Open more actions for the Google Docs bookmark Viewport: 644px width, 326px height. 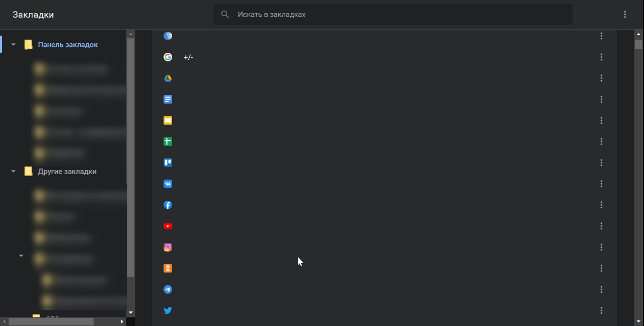pyautogui.click(x=601, y=100)
